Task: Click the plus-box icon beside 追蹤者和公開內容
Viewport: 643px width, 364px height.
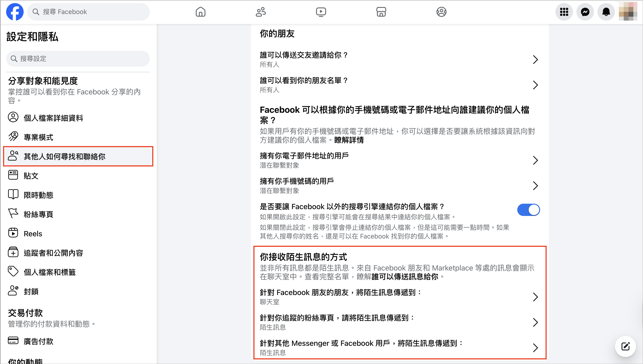Action: [13, 252]
